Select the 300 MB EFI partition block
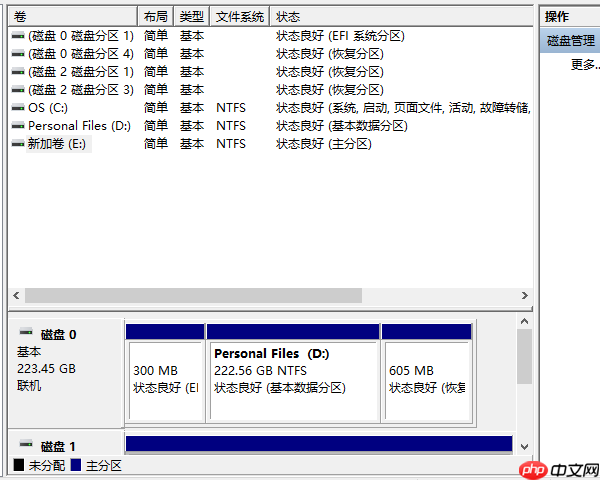This screenshot has height=480, width=600. [165, 373]
